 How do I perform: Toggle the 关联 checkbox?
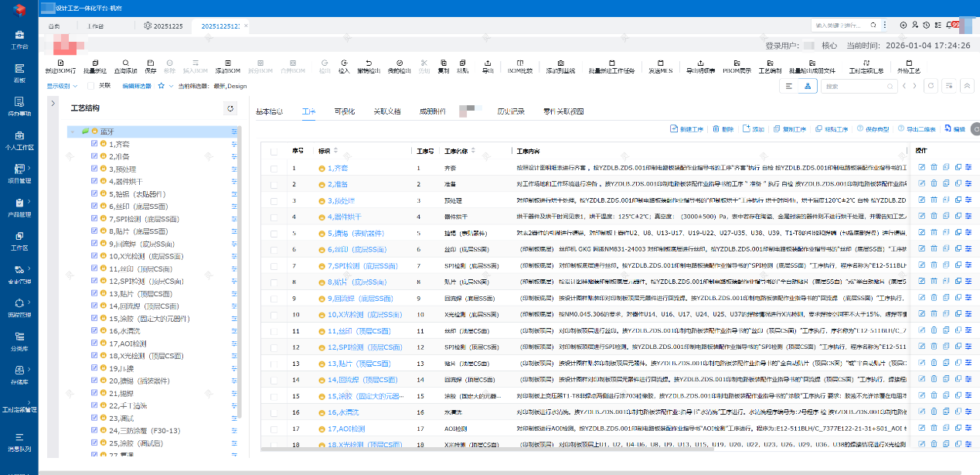93,86
